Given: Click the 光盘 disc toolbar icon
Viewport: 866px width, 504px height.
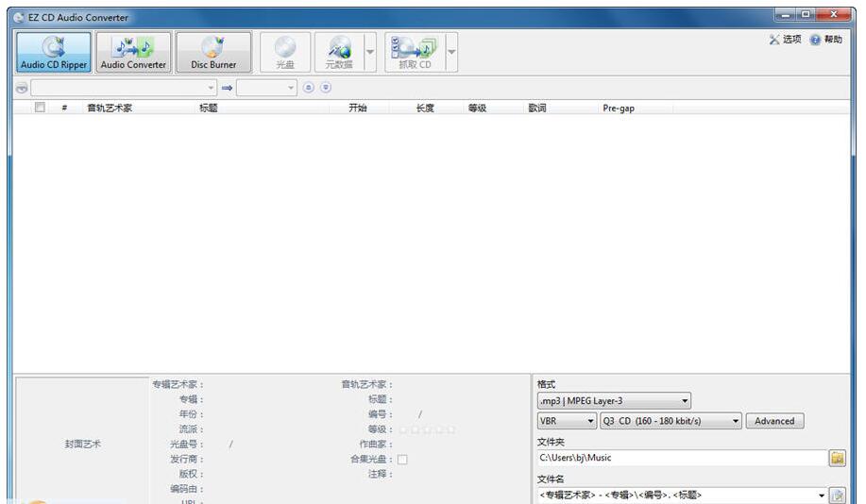Looking at the screenshot, I should (284, 53).
